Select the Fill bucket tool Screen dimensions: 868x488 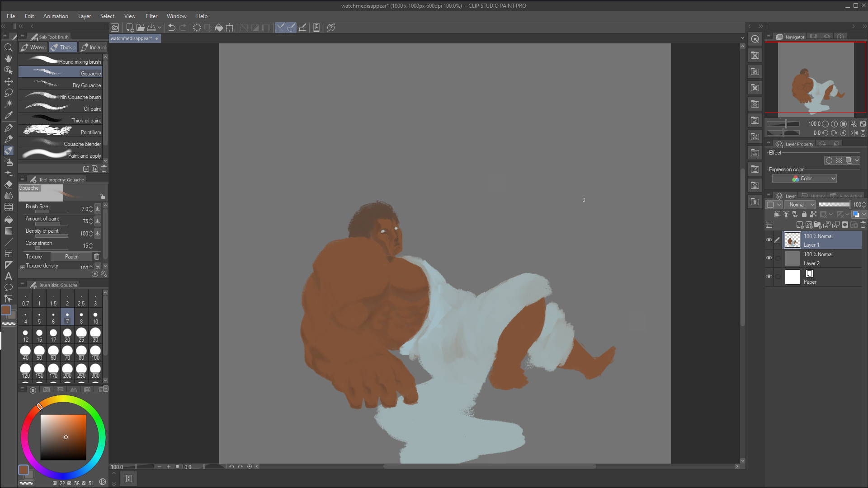(8, 219)
